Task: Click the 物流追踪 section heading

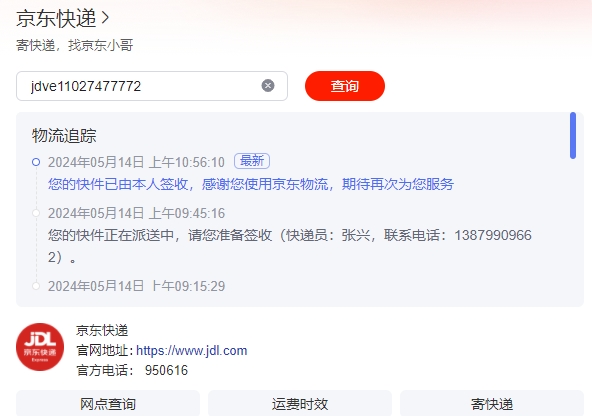Action: tap(64, 136)
